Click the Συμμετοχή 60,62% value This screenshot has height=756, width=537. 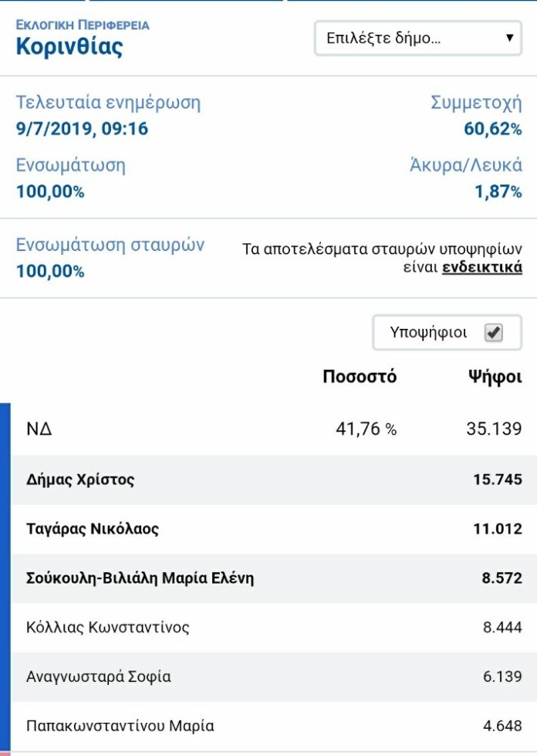[x=493, y=129]
